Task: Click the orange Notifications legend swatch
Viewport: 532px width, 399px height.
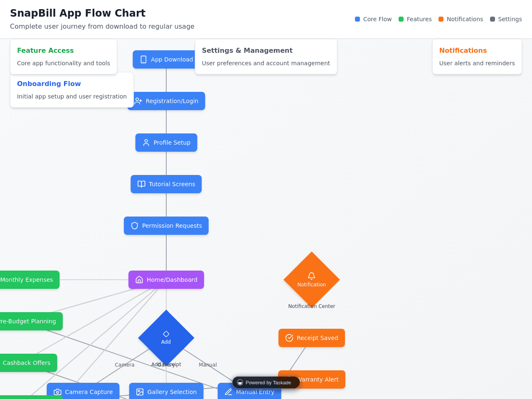Action: pos(441,19)
